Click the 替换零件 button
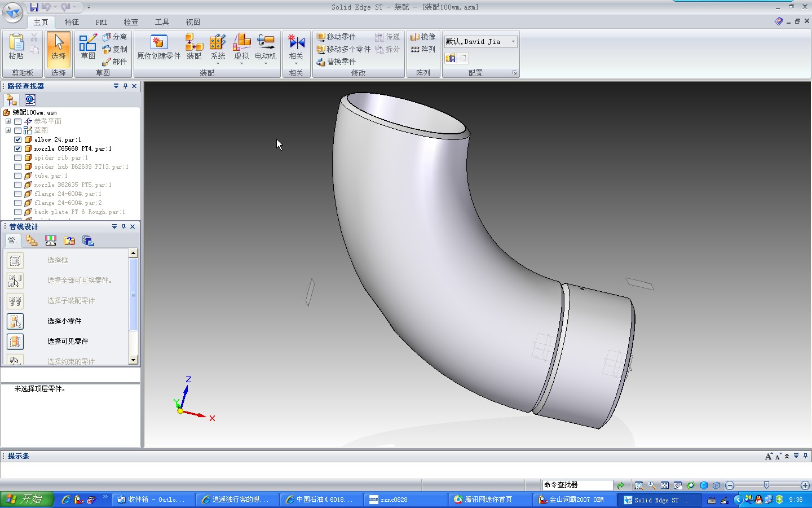The image size is (812, 508). pyautogui.click(x=336, y=62)
